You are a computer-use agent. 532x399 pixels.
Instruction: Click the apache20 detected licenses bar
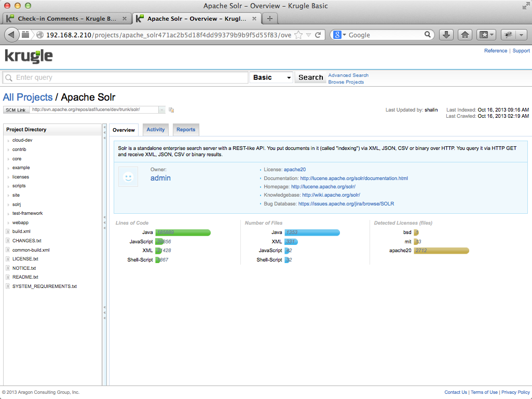(x=441, y=251)
